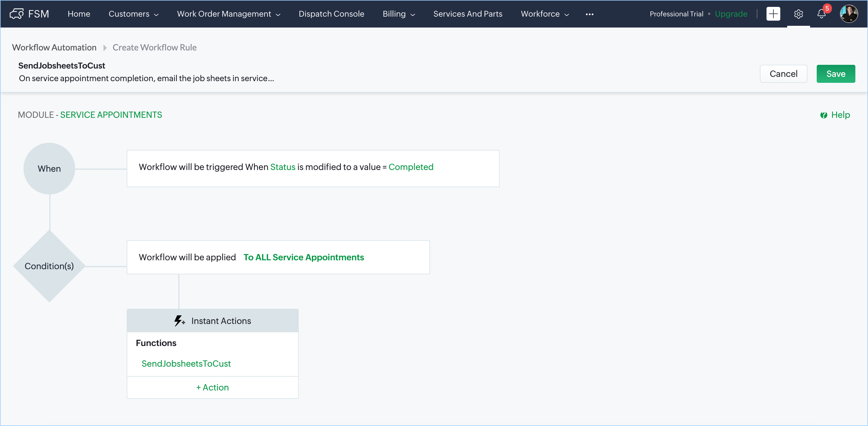The height and width of the screenshot is (426, 868).
Task: Click the Functions heading
Action: coord(156,343)
